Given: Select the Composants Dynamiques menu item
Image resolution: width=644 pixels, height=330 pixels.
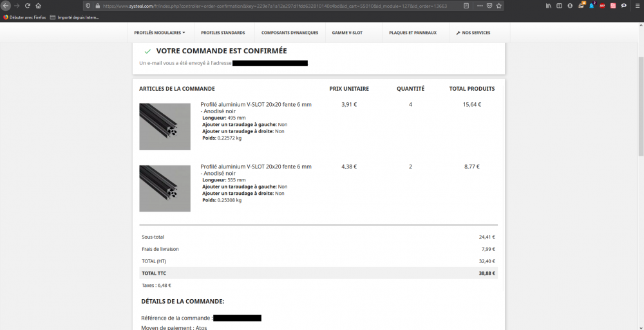Looking at the screenshot, I should click(290, 33).
